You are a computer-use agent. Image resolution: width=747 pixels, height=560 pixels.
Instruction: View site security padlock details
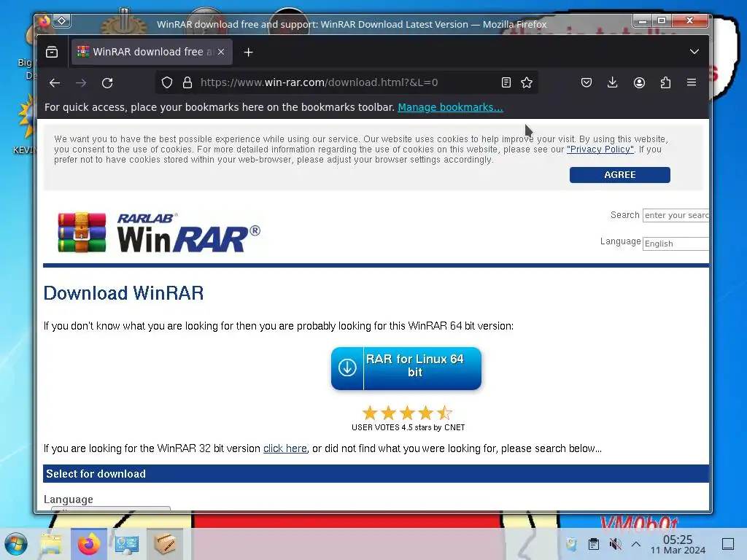pos(187,83)
